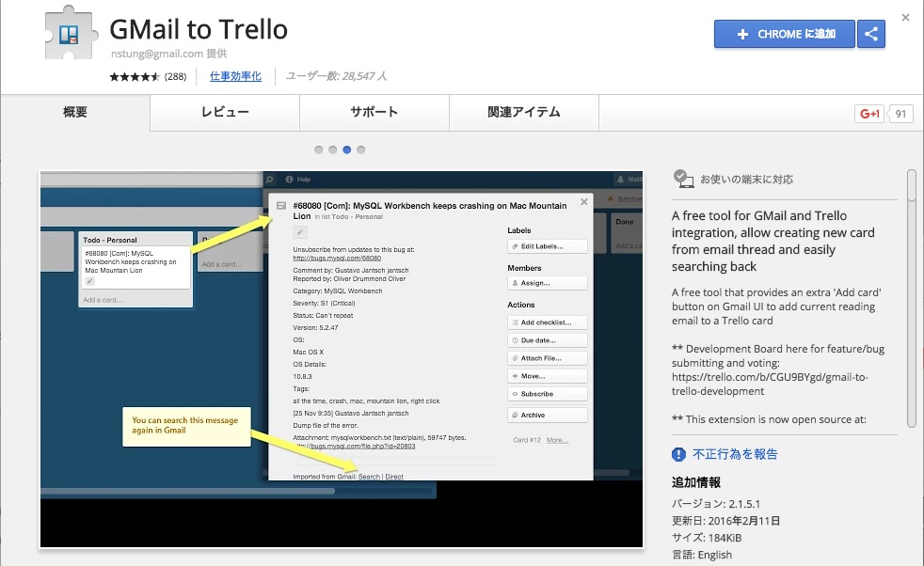Click the device compatibility icon
924x566 pixels.
point(684,179)
